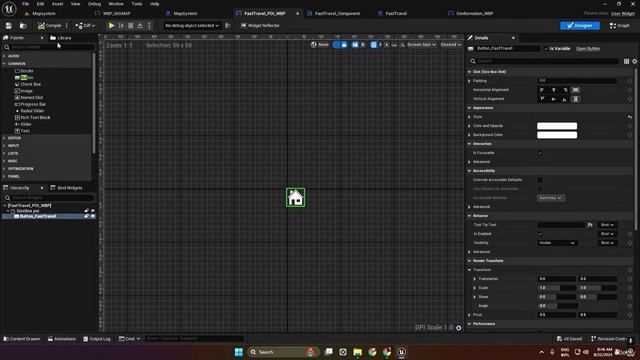Collapse the COMMON palette category

pos(4,64)
